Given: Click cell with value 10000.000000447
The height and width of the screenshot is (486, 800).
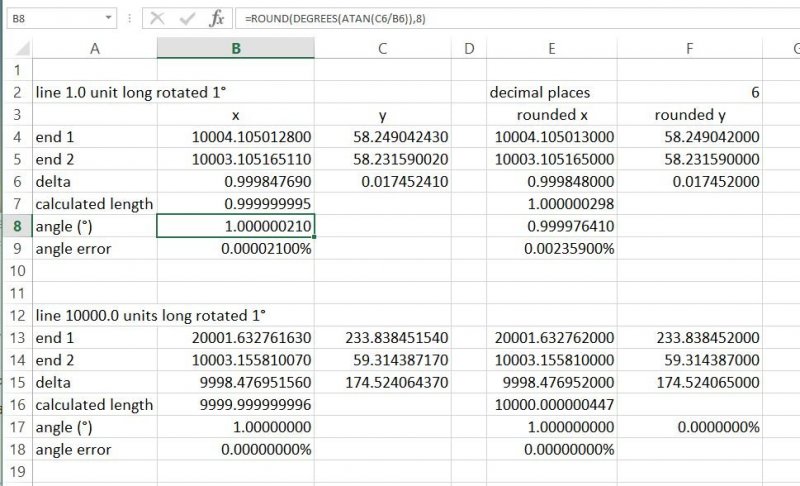Looking at the screenshot, I should click(x=552, y=404).
